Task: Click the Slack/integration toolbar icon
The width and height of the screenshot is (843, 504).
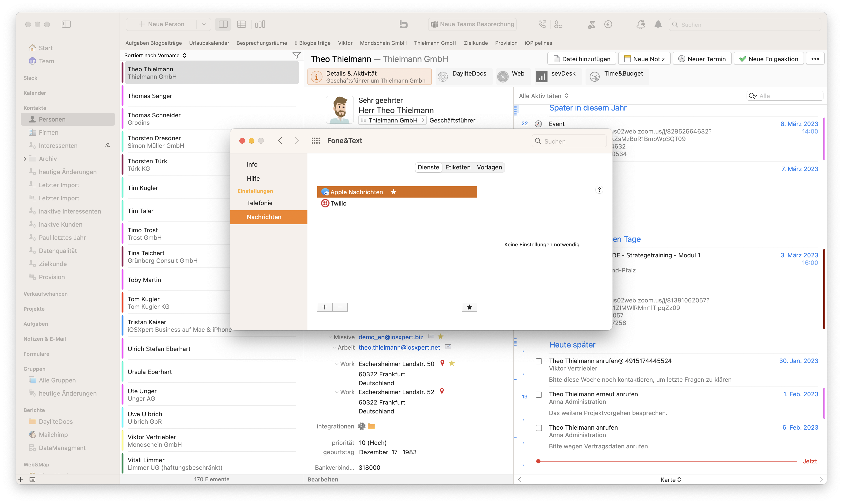Action: (x=403, y=24)
